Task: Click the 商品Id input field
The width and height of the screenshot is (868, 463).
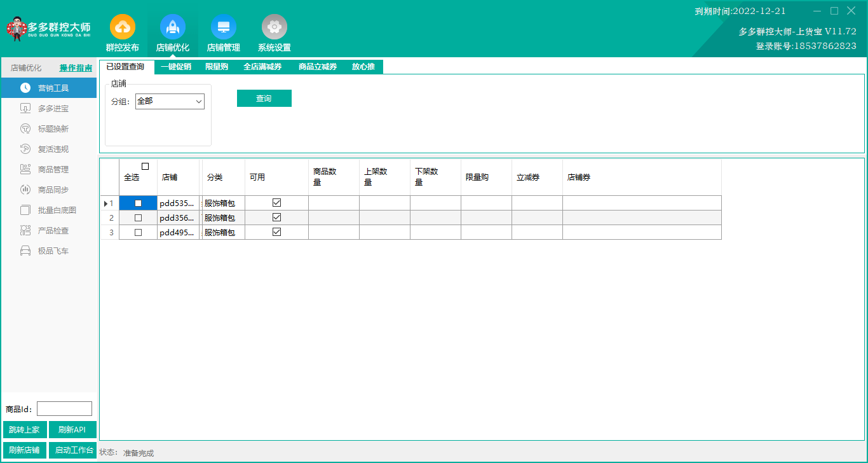Action: point(64,409)
